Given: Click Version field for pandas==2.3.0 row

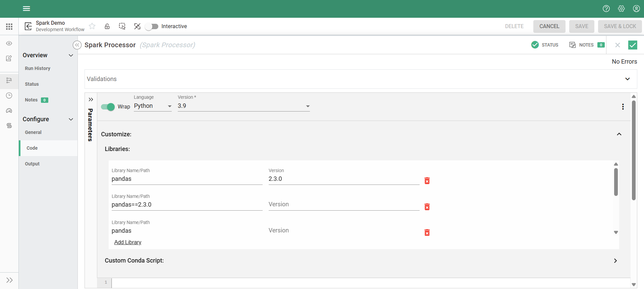Looking at the screenshot, I should click(x=344, y=205).
